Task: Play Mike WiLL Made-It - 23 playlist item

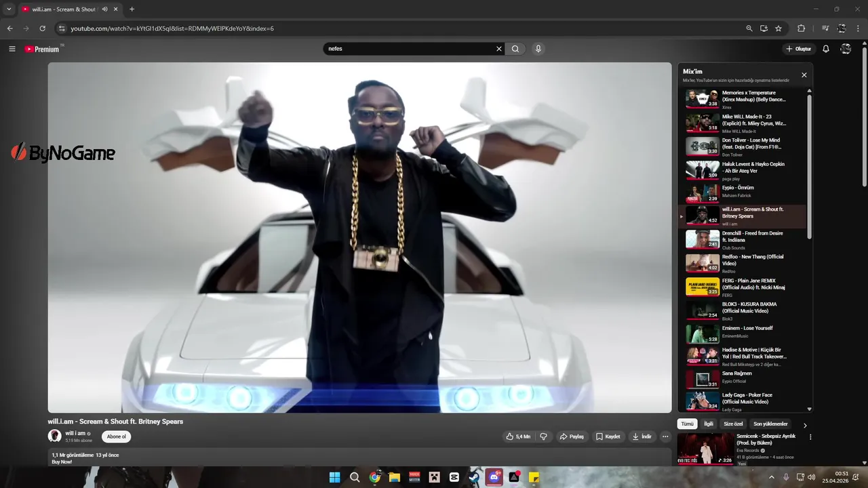Action: point(743,123)
